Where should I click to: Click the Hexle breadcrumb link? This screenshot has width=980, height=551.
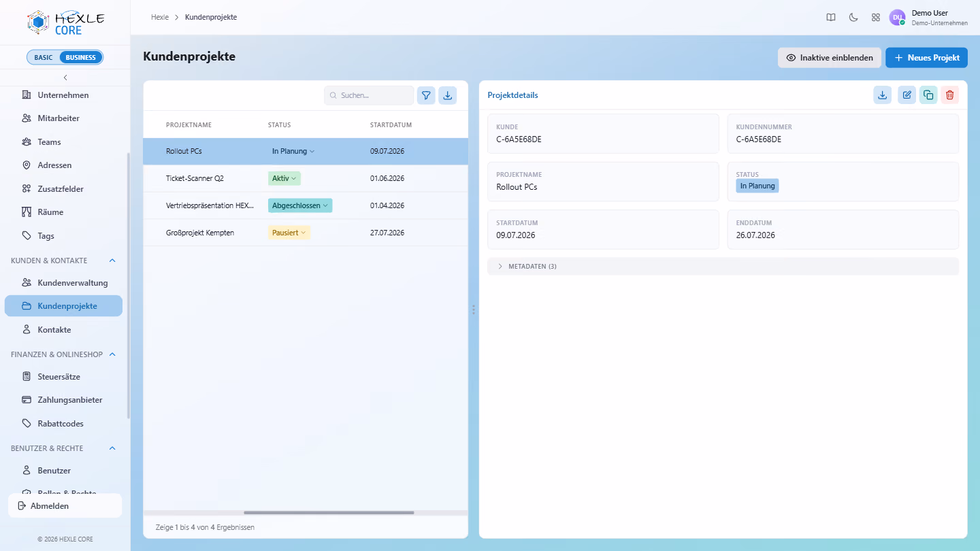160,17
